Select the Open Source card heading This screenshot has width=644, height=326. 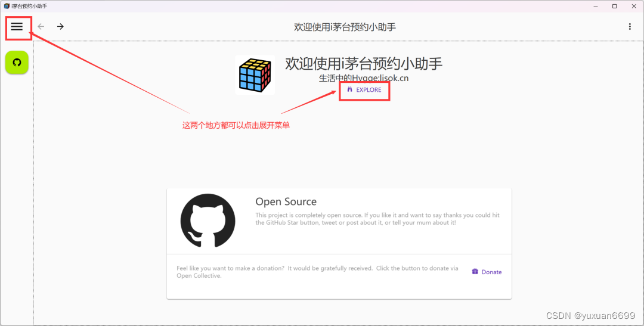coord(286,201)
